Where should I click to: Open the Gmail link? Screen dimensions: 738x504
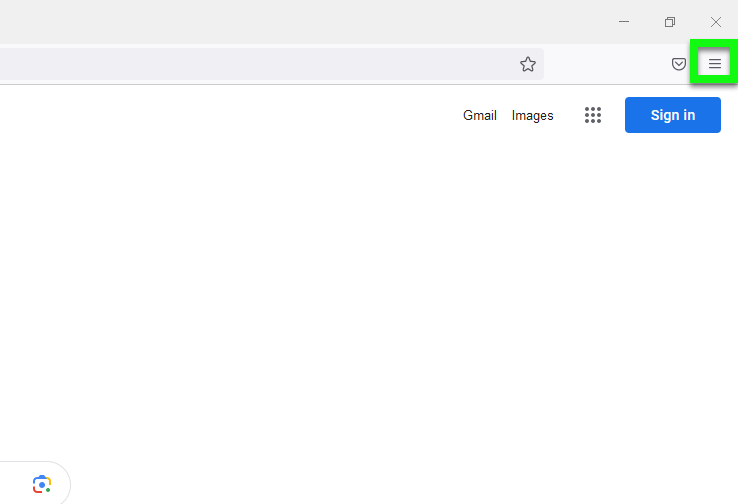point(480,115)
